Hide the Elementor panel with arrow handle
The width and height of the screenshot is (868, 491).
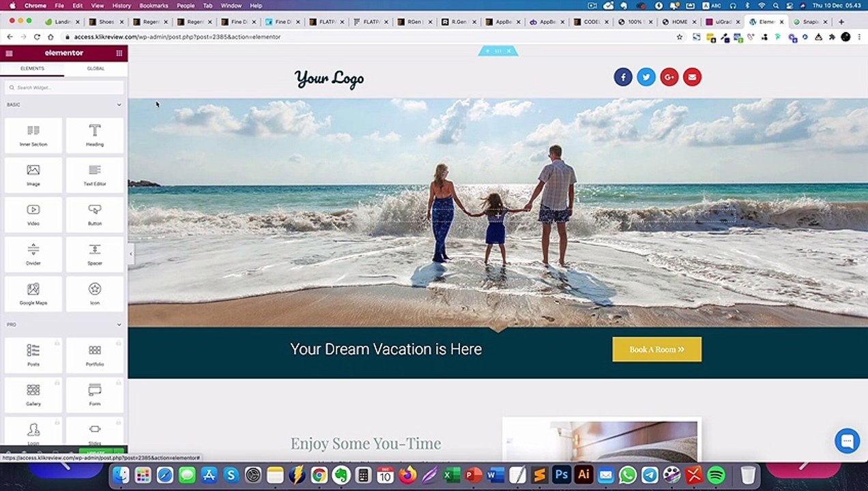coord(130,254)
